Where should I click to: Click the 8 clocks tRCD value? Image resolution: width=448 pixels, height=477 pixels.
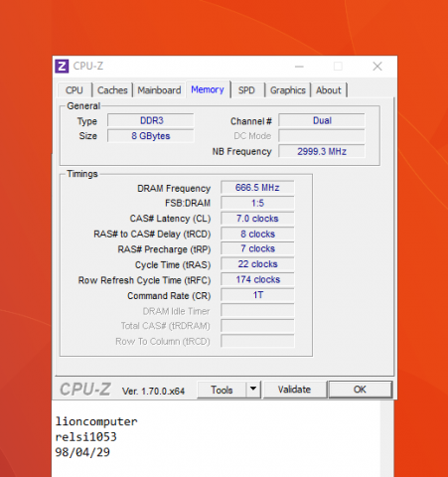(257, 235)
